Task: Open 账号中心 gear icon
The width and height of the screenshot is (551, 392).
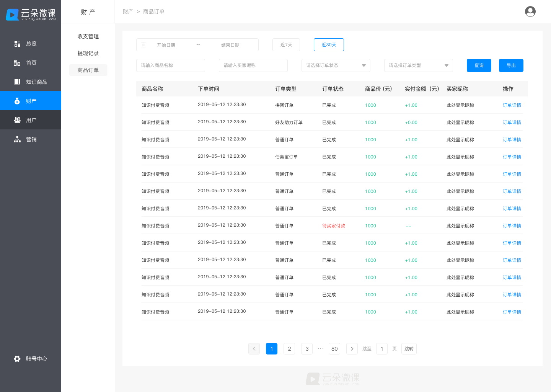Action: [17, 359]
